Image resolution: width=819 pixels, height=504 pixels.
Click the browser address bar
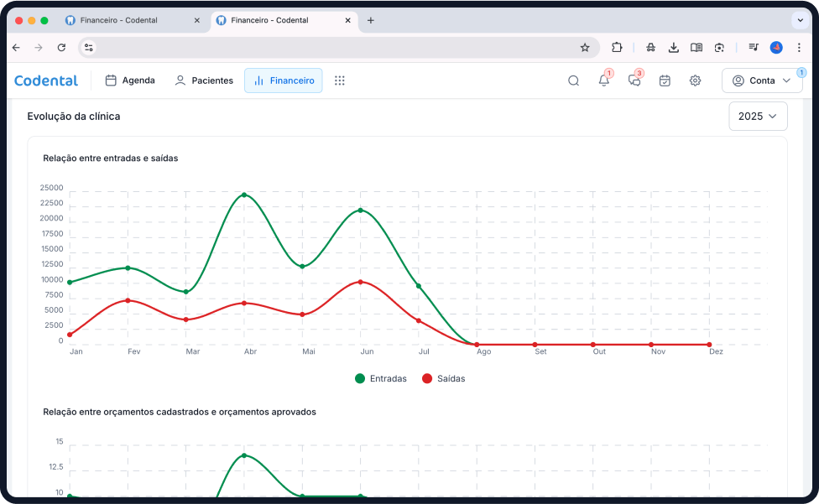(x=336, y=48)
